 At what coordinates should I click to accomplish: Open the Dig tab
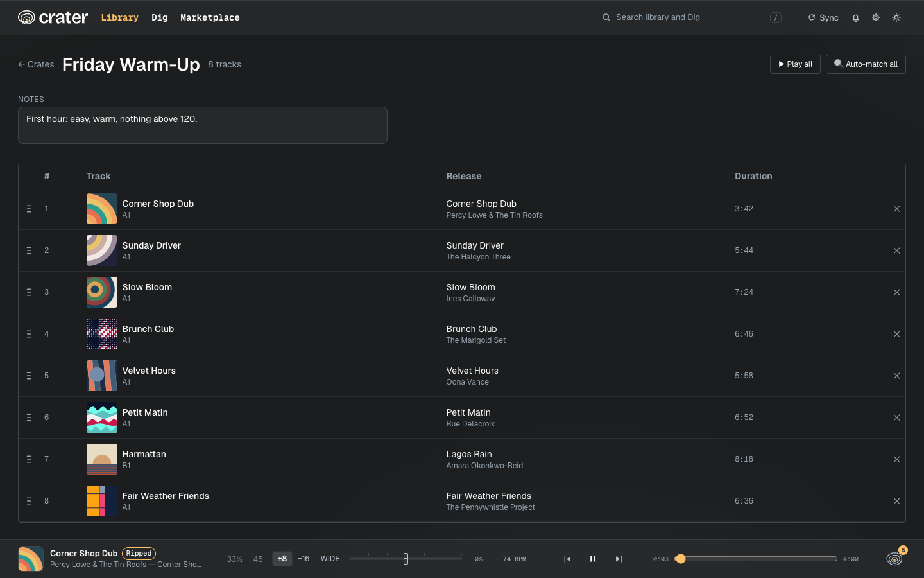coord(160,17)
